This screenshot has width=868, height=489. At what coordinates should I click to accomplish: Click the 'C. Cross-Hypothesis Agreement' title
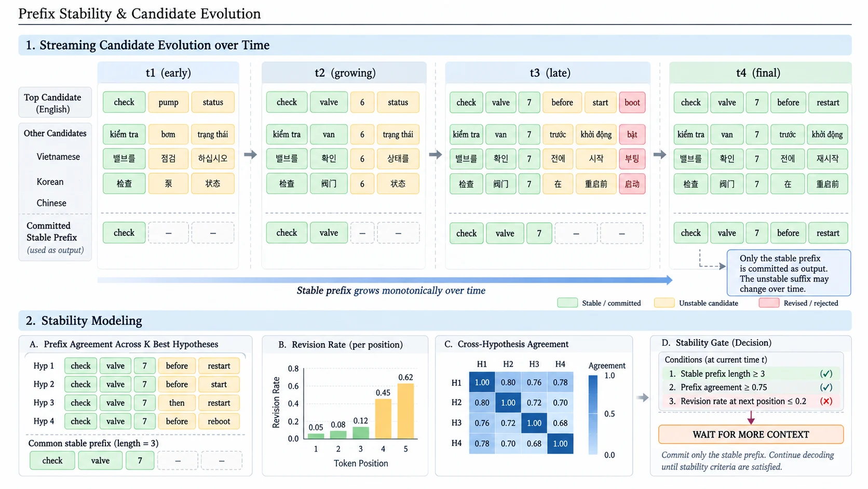[x=506, y=344]
